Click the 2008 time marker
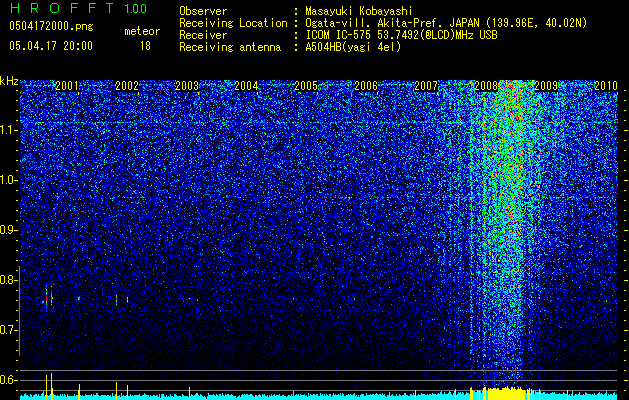629x400 pixels. point(486,86)
